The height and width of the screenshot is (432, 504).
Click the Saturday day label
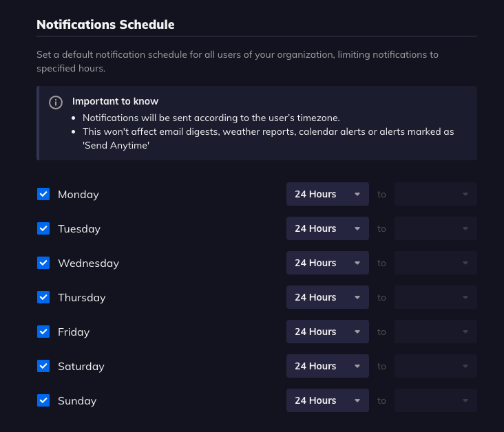point(81,367)
